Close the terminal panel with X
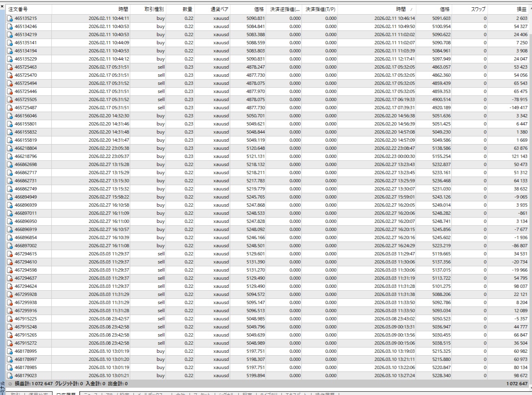532x395 pixels. [x=2, y=6]
